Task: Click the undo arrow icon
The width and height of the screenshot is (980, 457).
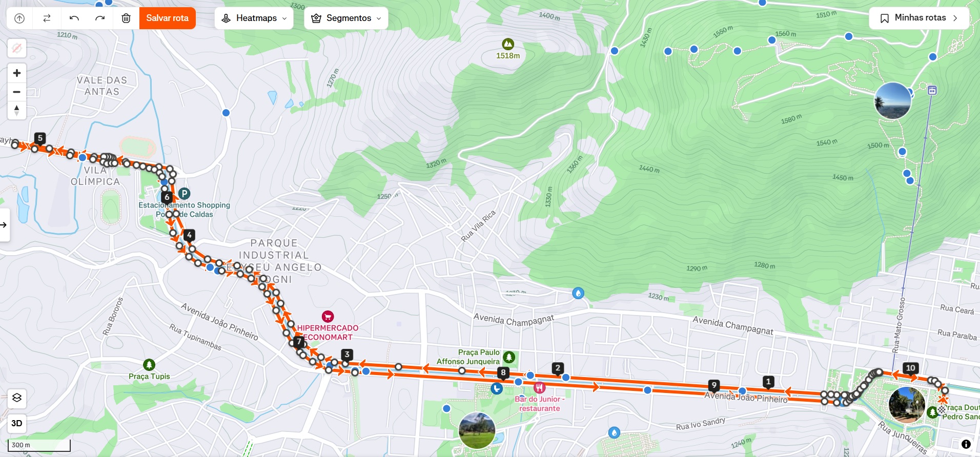Action: coord(74,18)
